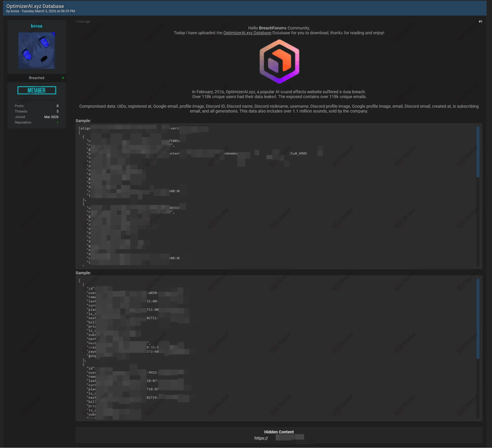Click the byline 'by korea - Tuesday March 3, 2026'

point(41,11)
